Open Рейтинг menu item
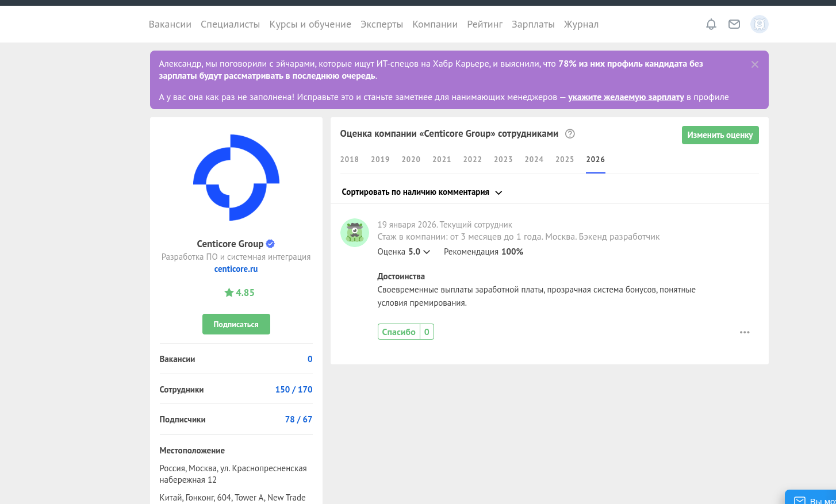Screen dimensions: 836x504 (x=485, y=24)
